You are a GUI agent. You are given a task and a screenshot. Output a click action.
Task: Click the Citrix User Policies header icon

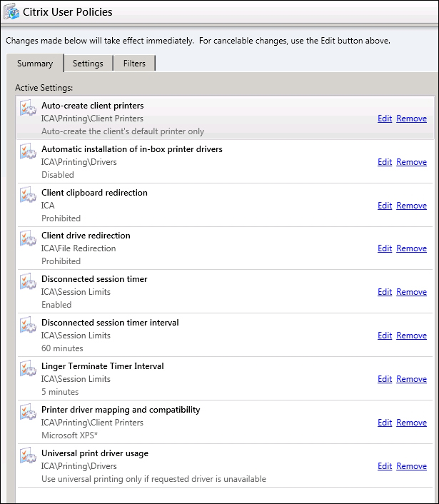pos(11,11)
